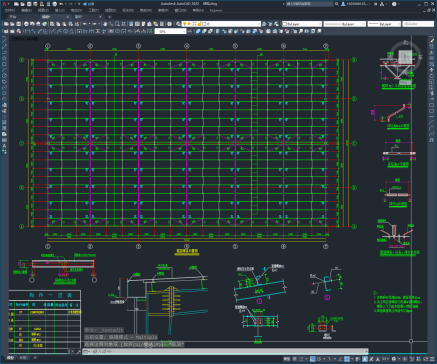The image size is (437, 364).
Task: Select the Line tool in Draw toolbar
Action: click(x=4, y=40)
